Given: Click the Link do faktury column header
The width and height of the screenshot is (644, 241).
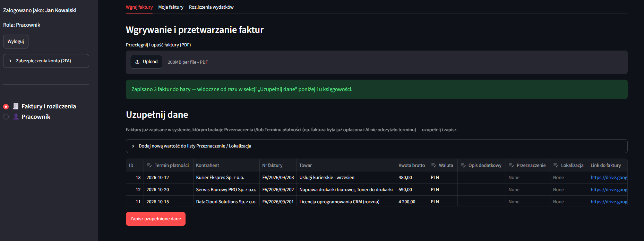Looking at the screenshot, I should [x=608, y=165].
